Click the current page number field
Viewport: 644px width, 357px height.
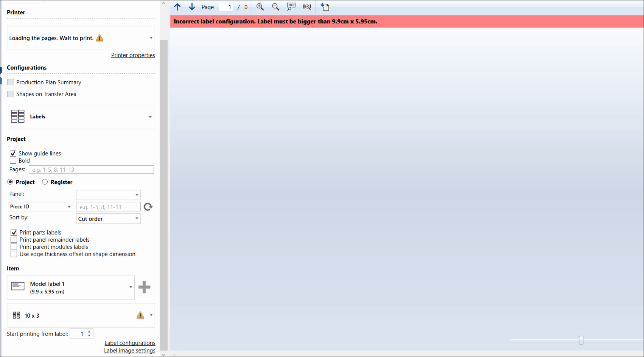point(226,7)
